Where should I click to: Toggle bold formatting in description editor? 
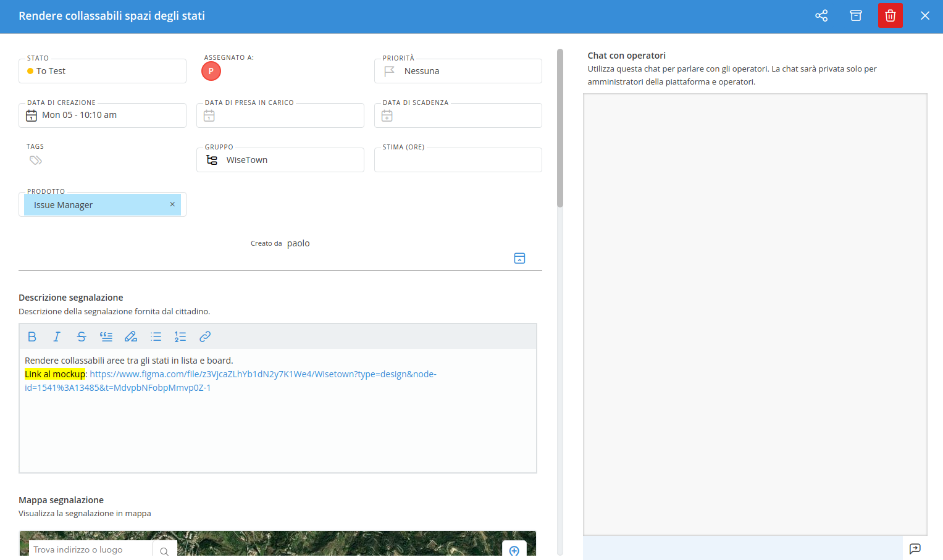[32, 336]
